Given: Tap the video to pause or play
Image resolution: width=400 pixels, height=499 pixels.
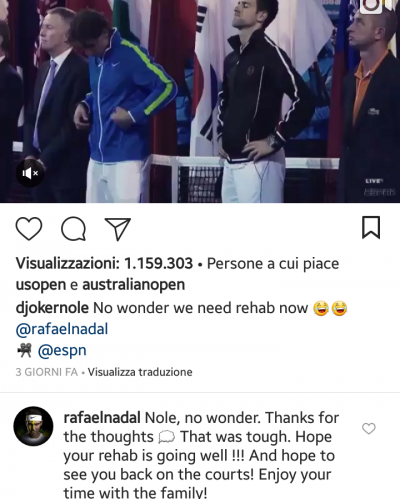Looking at the screenshot, I should pyautogui.click(x=200, y=100).
